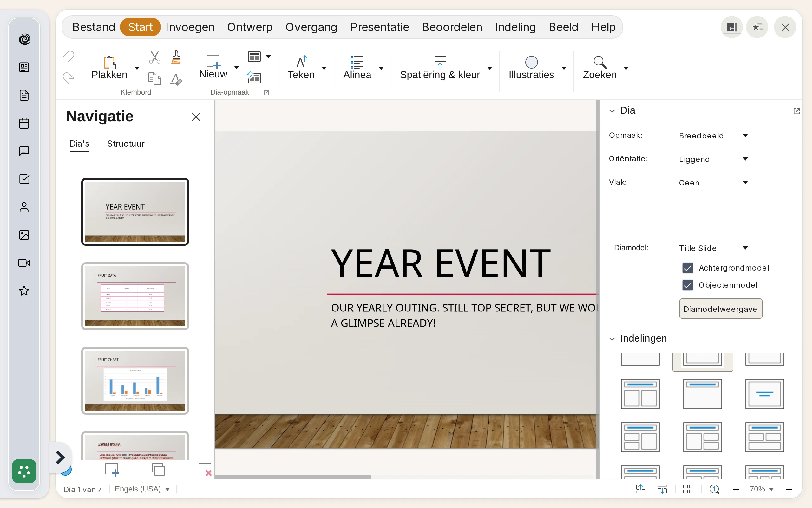Click the reset slide layout icon
Screen dimensions: 812x508
coord(254,77)
